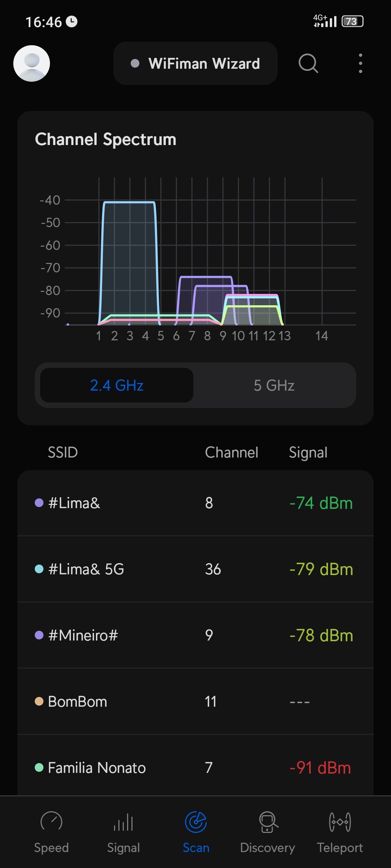Open the profile avatar icon
This screenshot has height=868, width=391.
[x=31, y=63]
